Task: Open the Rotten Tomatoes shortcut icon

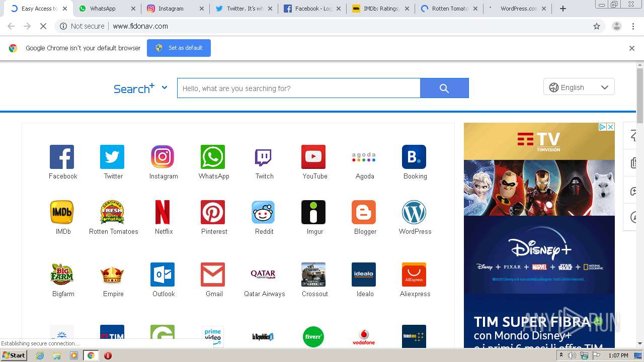Action: pyautogui.click(x=112, y=212)
